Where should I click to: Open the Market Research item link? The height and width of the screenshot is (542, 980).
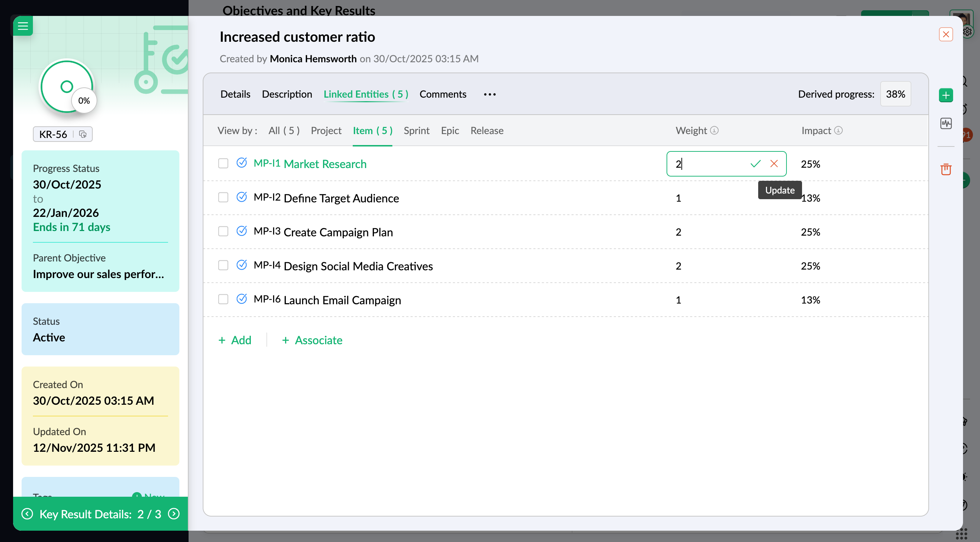click(324, 164)
